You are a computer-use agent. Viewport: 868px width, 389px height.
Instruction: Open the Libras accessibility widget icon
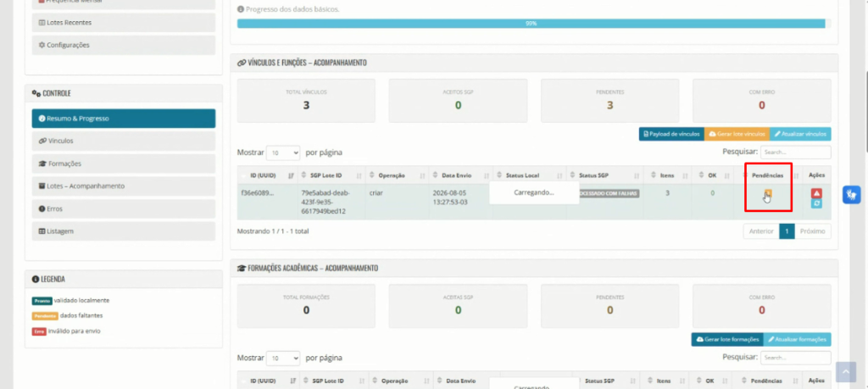click(851, 194)
